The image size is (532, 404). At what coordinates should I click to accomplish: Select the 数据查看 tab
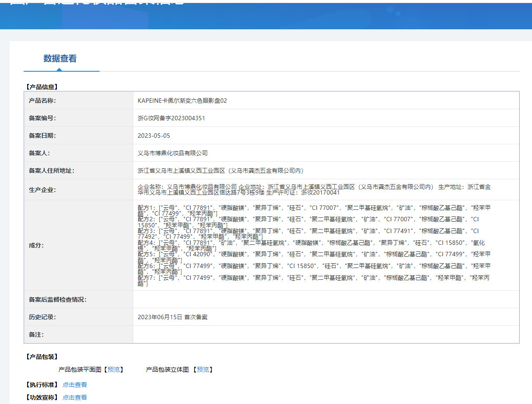(60, 59)
